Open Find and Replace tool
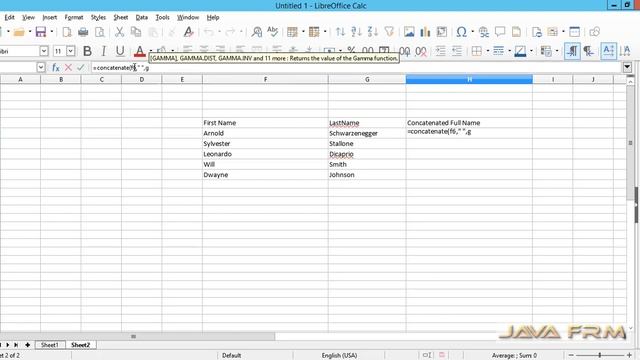The height and width of the screenshot is (360, 640). [x=257, y=32]
